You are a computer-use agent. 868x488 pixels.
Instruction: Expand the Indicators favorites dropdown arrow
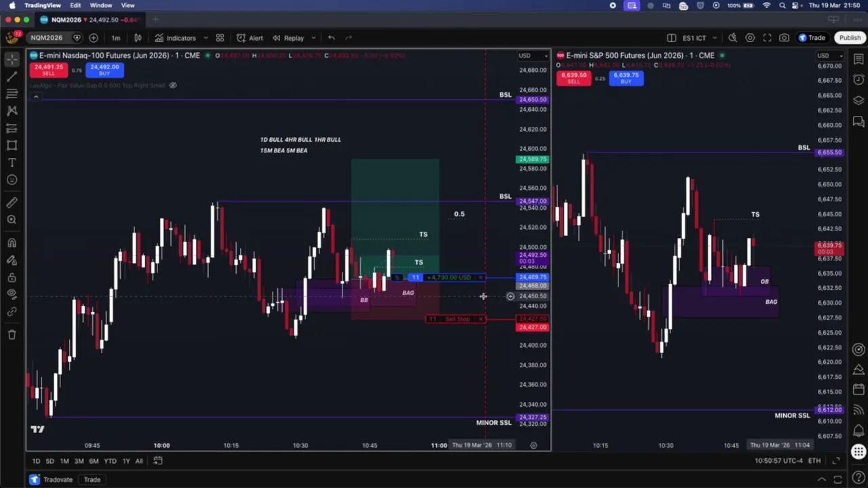tap(205, 38)
